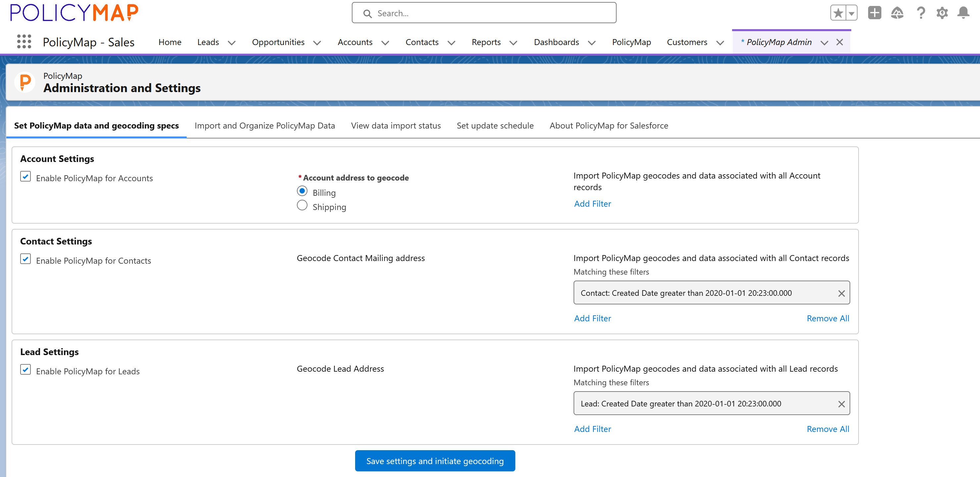Open the favorites list dropdown arrow
This screenshot has height=477, width=980.
coord(851,13)
